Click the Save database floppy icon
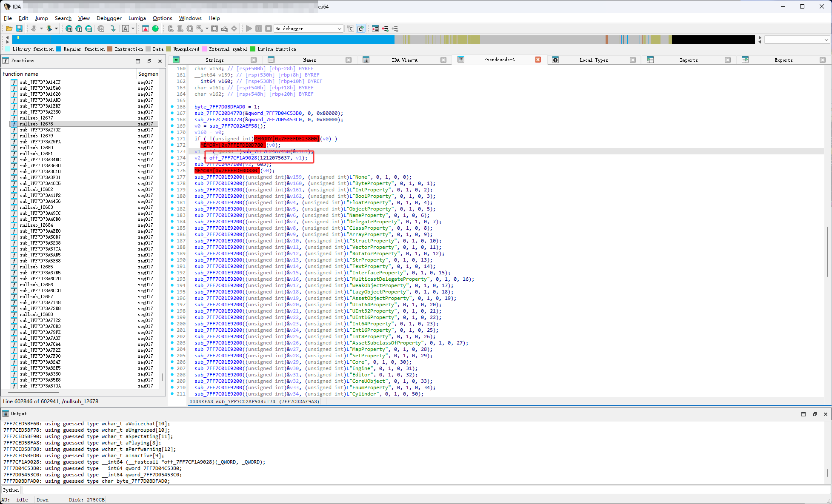The image size is (832, 504). tap(19, 28)
